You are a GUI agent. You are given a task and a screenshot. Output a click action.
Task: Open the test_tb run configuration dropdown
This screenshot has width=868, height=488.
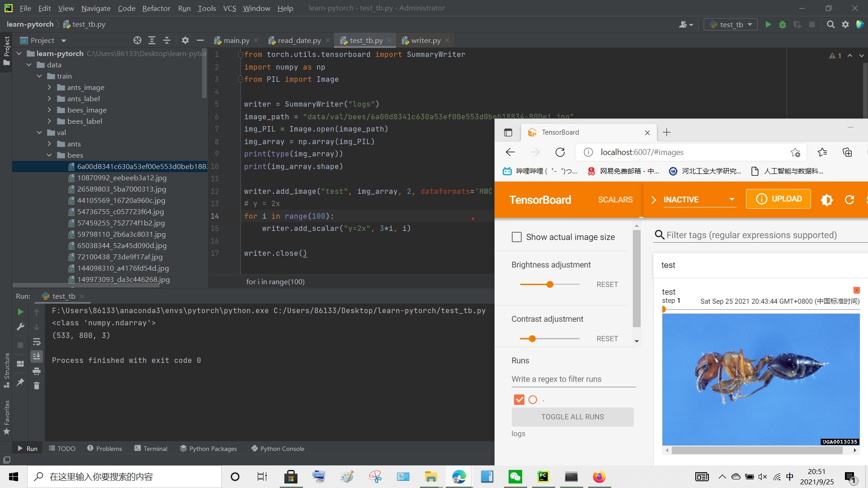(x=731, y=24)
